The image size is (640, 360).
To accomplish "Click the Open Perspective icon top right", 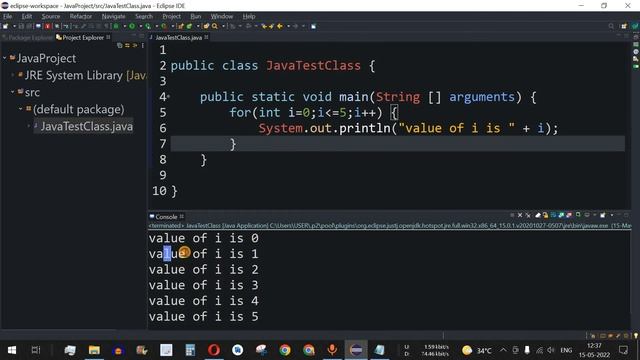I will (x=624, y=26).
